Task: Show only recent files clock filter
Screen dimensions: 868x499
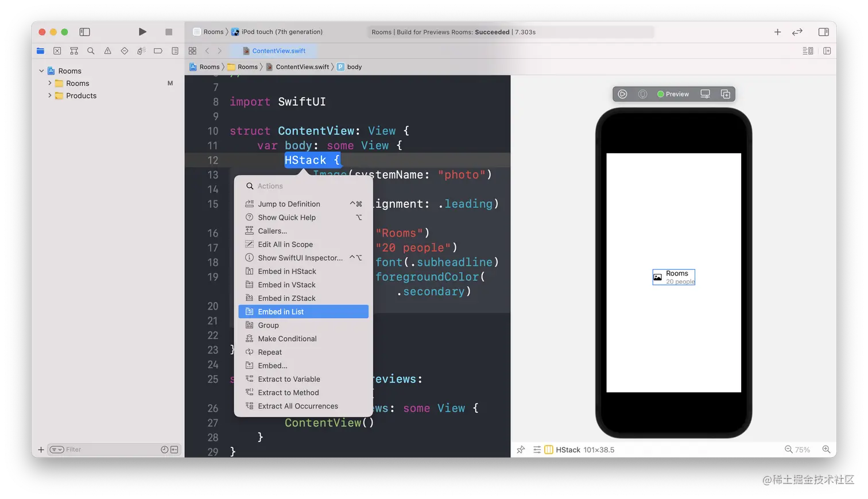Action: [x=165, y=450]
